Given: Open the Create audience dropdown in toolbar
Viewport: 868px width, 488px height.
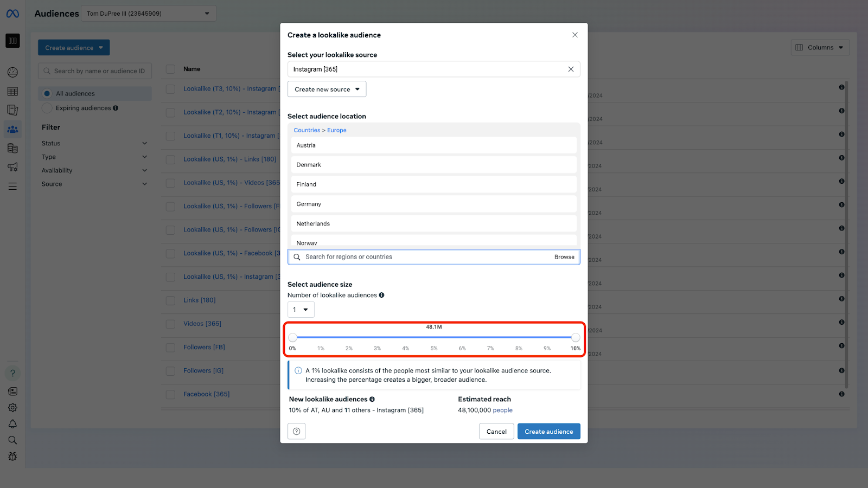Looking at the screenshot, I should pyautogui.click(x=74, y=48).
